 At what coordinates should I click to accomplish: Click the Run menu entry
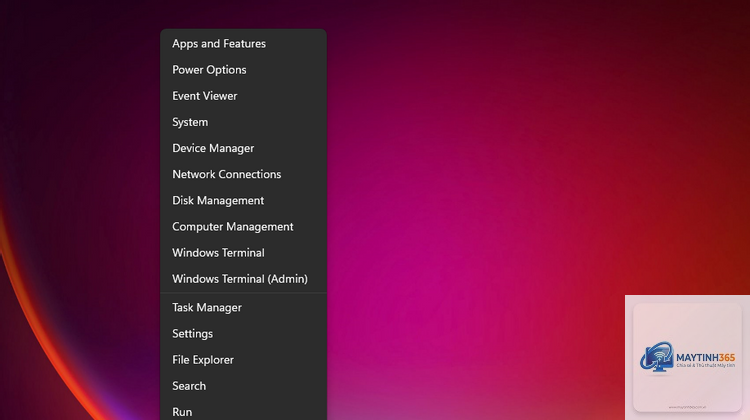pos(243,410)
